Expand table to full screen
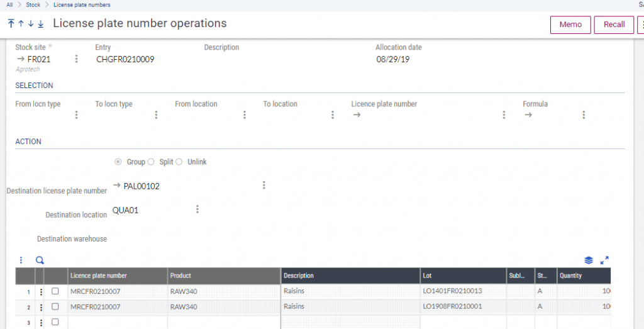Screen dimensions: 644x329 coord(604,260)
